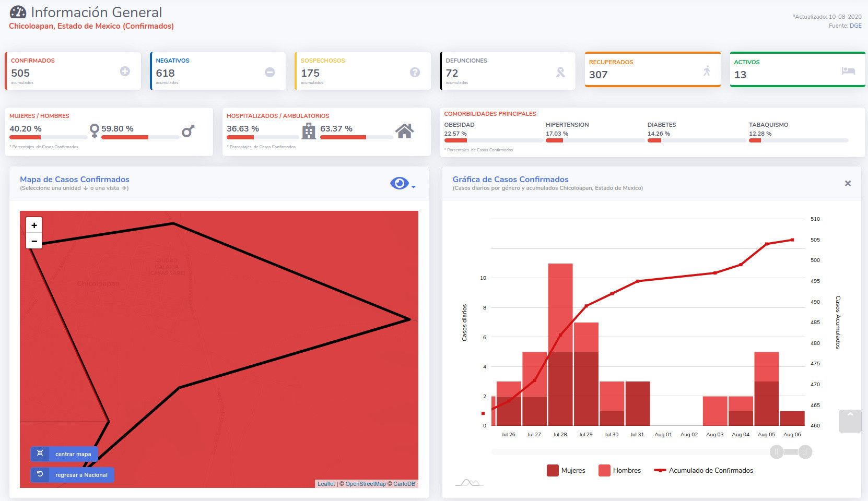Toggle the Mujeres legend series

566,470
